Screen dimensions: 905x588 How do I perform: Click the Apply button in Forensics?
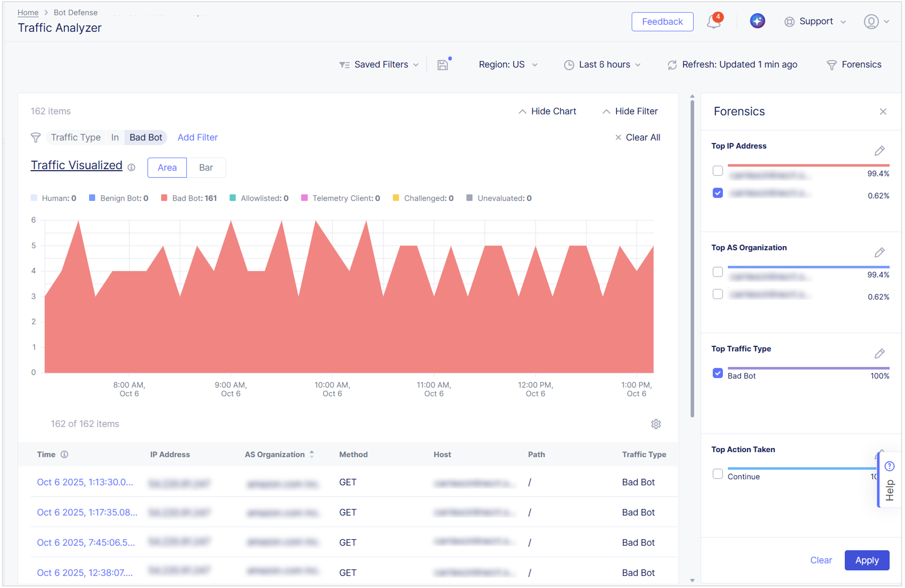click(x=867, y=560)
